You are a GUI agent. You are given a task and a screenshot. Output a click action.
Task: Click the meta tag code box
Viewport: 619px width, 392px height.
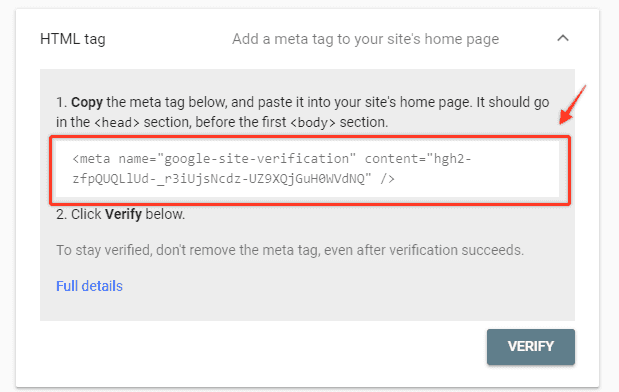307,169
